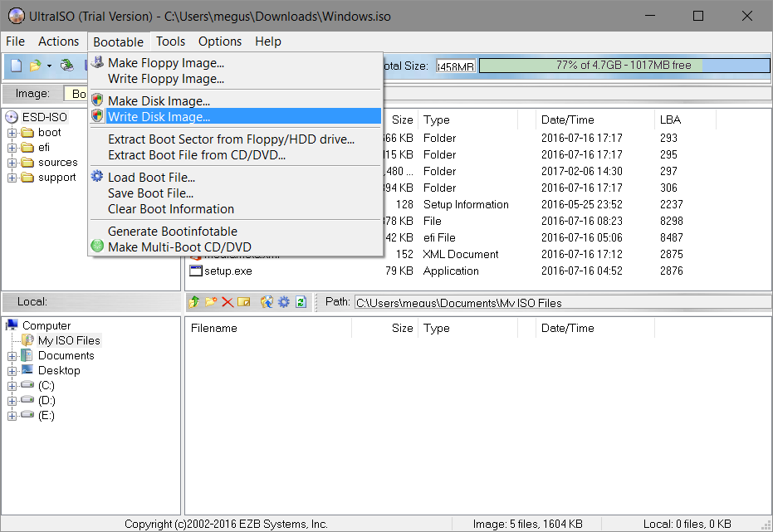Click the local Path text field
Viewport: 773px width, 532px height.
[561, 303]
